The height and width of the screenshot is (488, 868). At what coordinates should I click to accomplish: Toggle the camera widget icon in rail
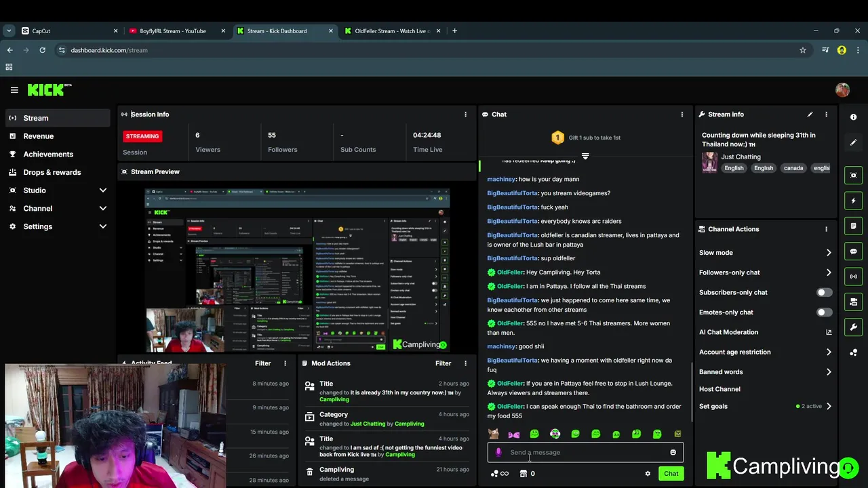[x=853, y=302]
